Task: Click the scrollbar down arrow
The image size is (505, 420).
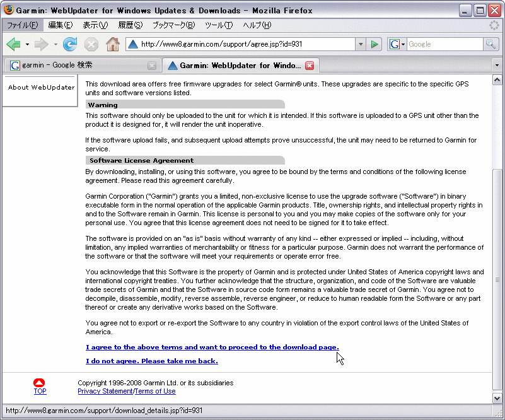Action: (x=497, y=399)
